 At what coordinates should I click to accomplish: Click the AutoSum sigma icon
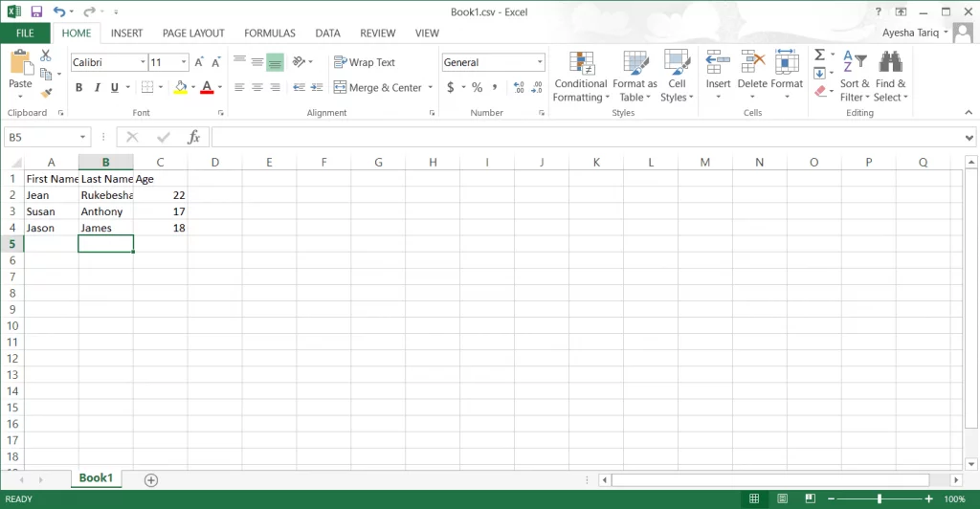pos(820,55)
